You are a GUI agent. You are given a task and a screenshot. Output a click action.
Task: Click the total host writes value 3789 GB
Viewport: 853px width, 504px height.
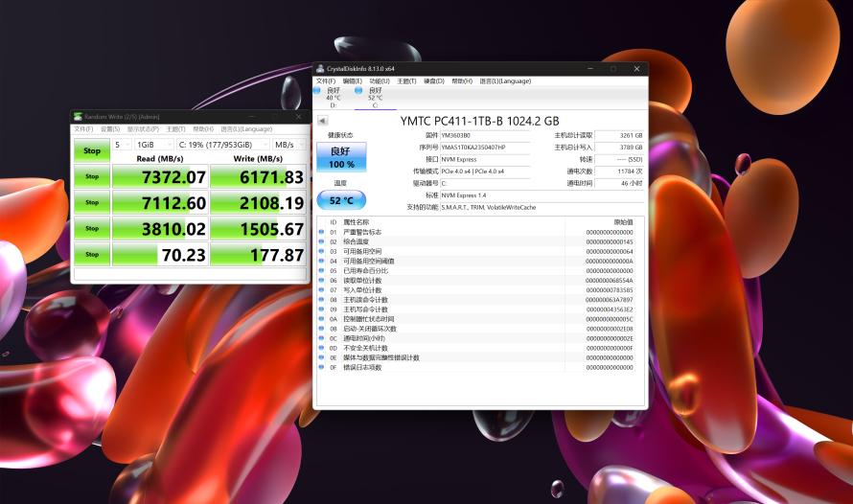[619, 148]
